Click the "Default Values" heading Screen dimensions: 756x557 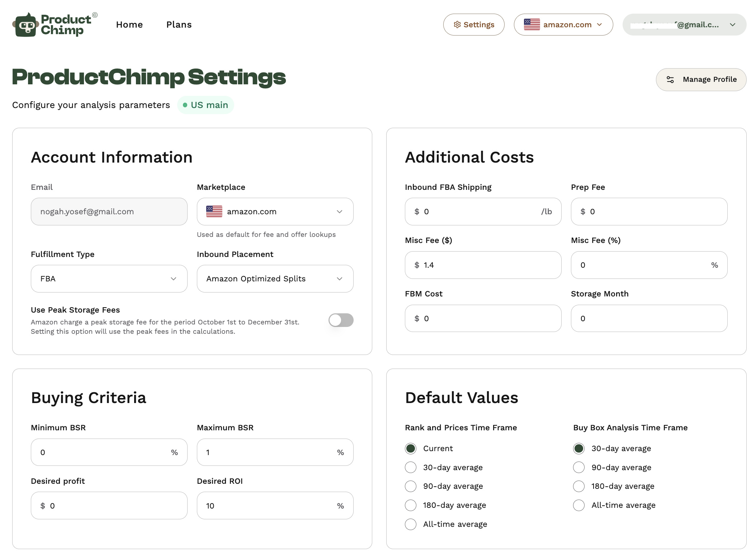pos(462,398)
